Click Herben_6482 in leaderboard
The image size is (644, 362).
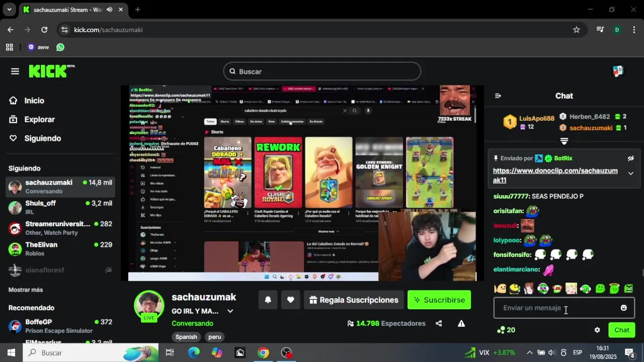coord(589,117)
